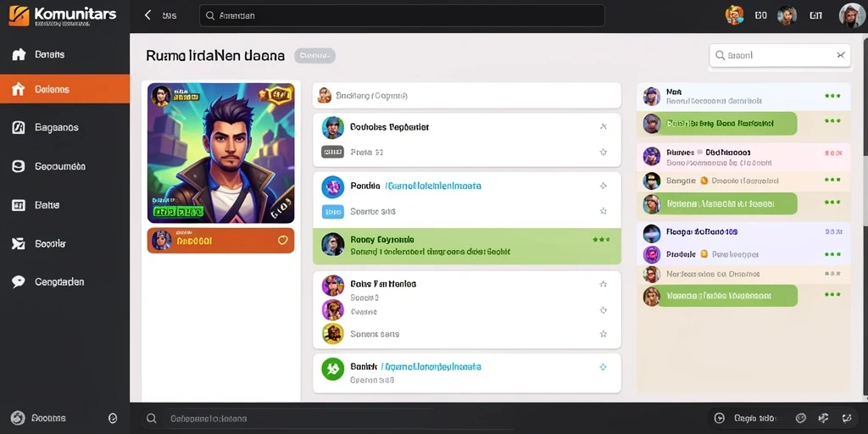Expand the red three-dot menu on the Rusves row

pos(832,153)
